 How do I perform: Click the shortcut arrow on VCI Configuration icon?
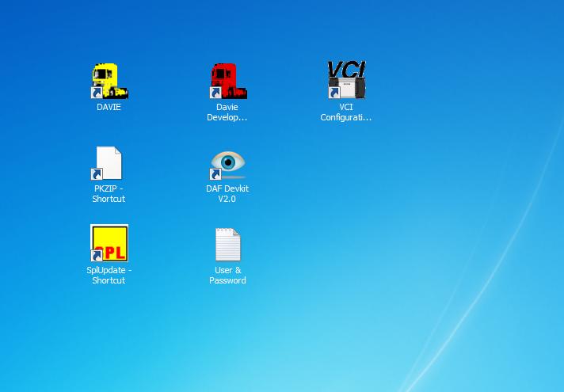[x=333, y=93]
